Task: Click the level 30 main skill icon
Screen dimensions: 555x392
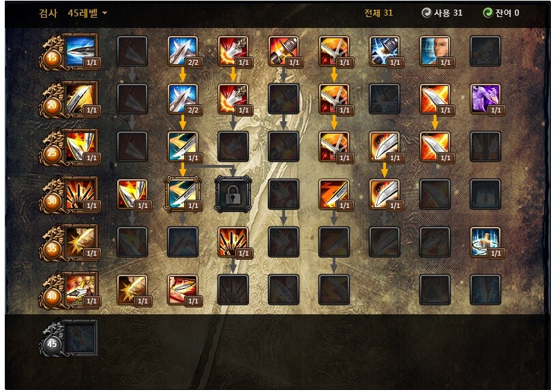Action: 80,195
